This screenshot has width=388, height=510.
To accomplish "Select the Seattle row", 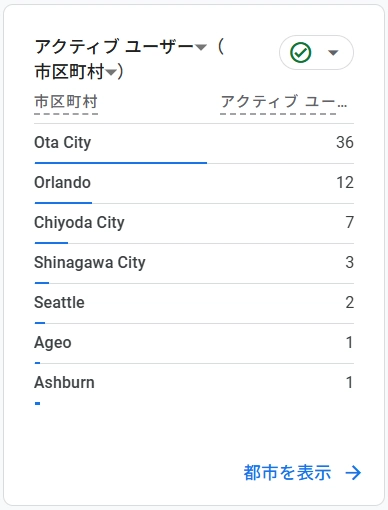I will pos(194,304).
